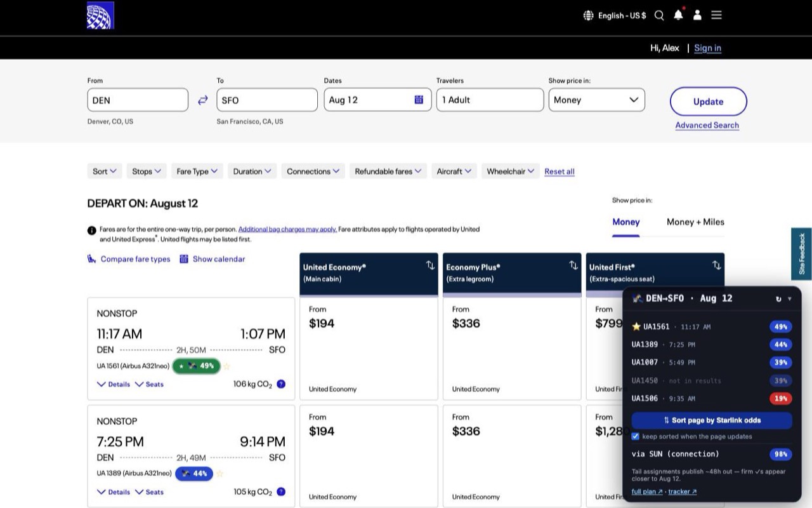Click the Sign in link
Image resolution: width=812 pixels, height=508 pixels.
707,48
